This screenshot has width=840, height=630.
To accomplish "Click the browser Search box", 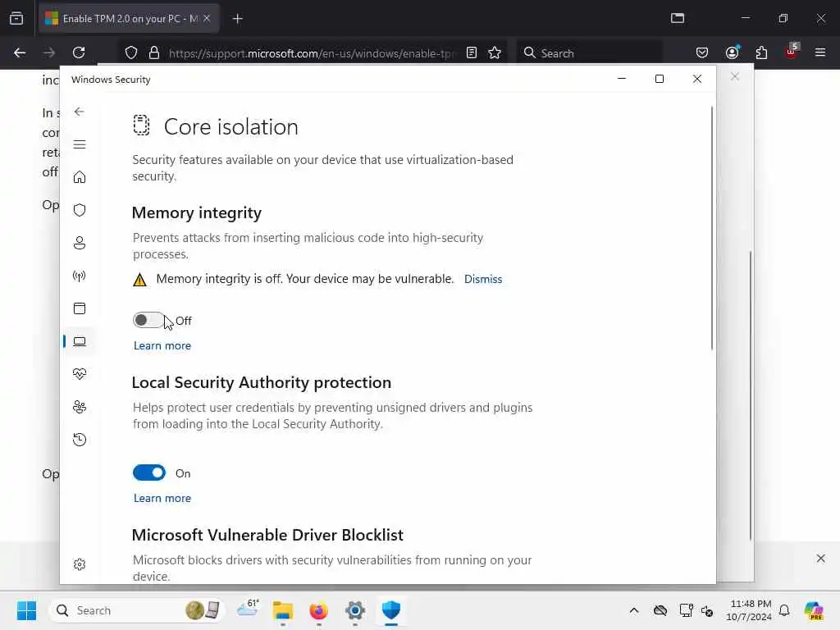I will tap(589, 53).
